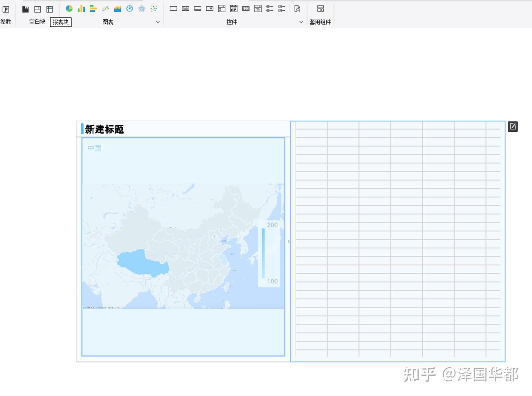Viewport: 532px width, 396px height.
Task: Insert a checkbox group widget
Action: [x=282, y=8]
